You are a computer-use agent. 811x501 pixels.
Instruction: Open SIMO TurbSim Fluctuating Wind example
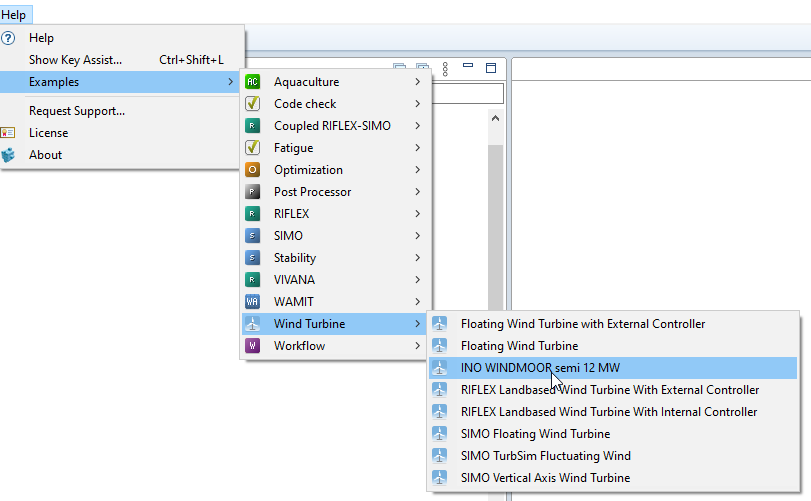545,456
